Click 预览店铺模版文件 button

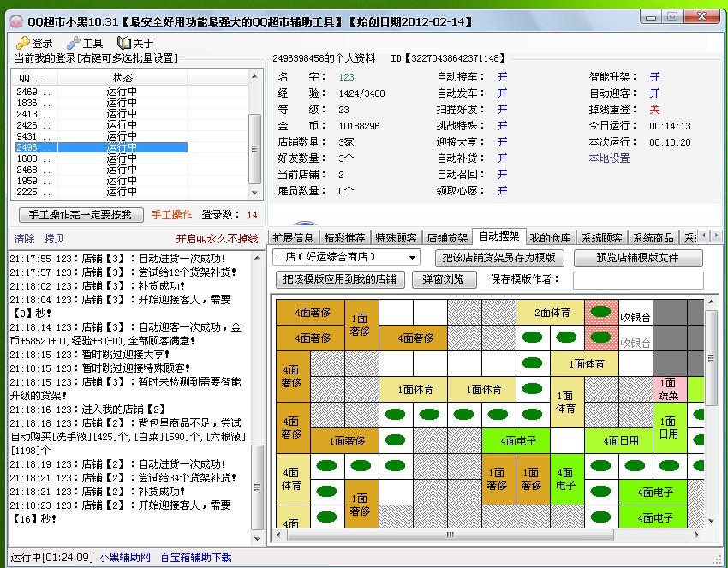click(638, 258)
